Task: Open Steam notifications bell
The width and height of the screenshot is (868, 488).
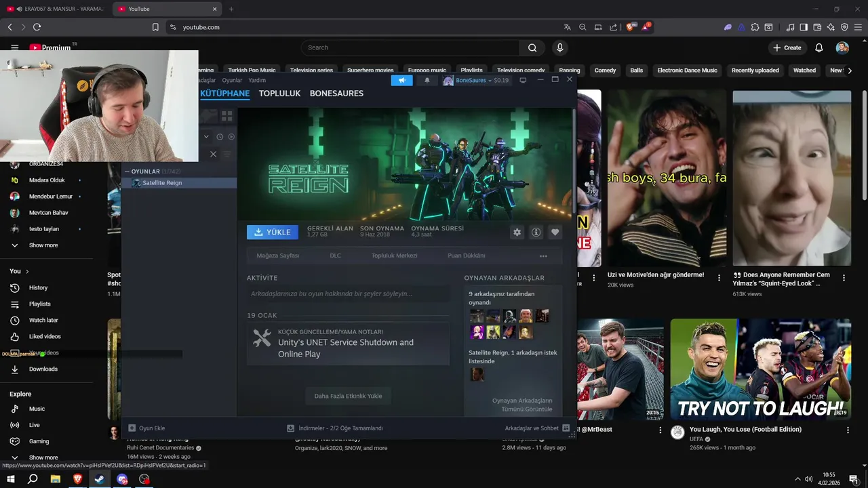Action: pos(427,80)
